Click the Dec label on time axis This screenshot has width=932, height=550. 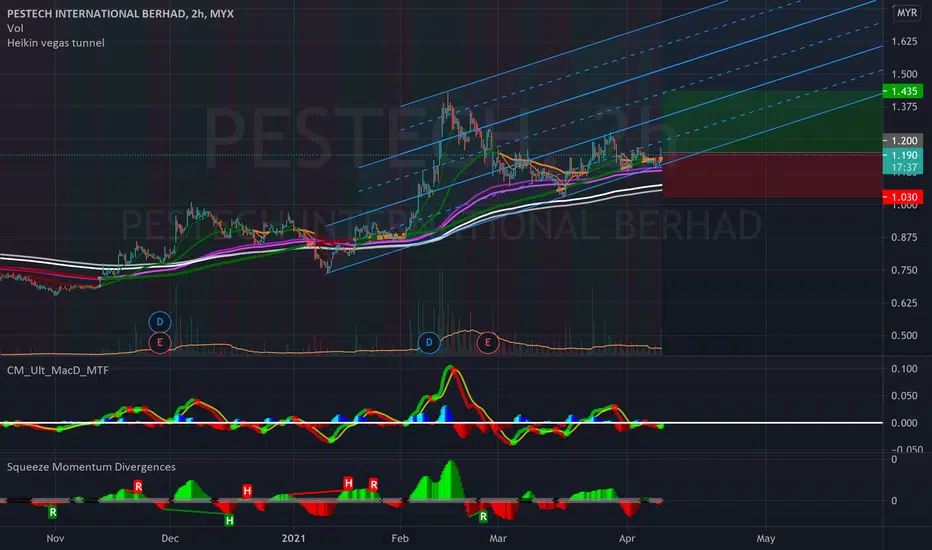pyautogui.click(x=170, y=538)
